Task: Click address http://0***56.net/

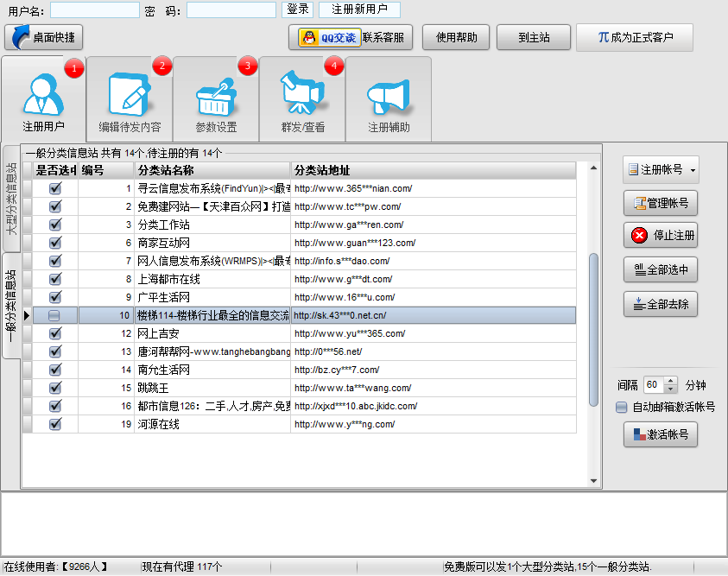Action: [328, 351]
